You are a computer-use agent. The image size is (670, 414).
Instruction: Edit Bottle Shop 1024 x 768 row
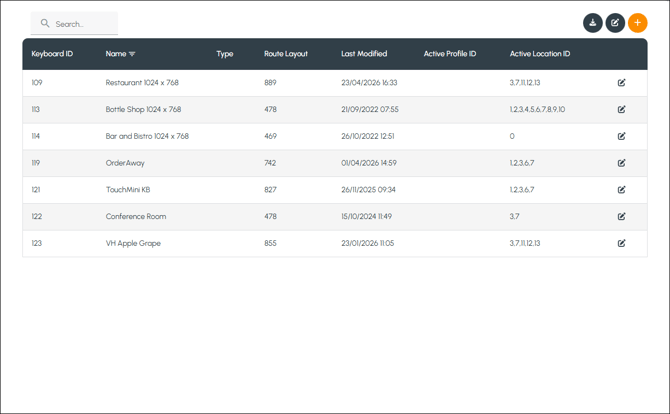[621, 109]
